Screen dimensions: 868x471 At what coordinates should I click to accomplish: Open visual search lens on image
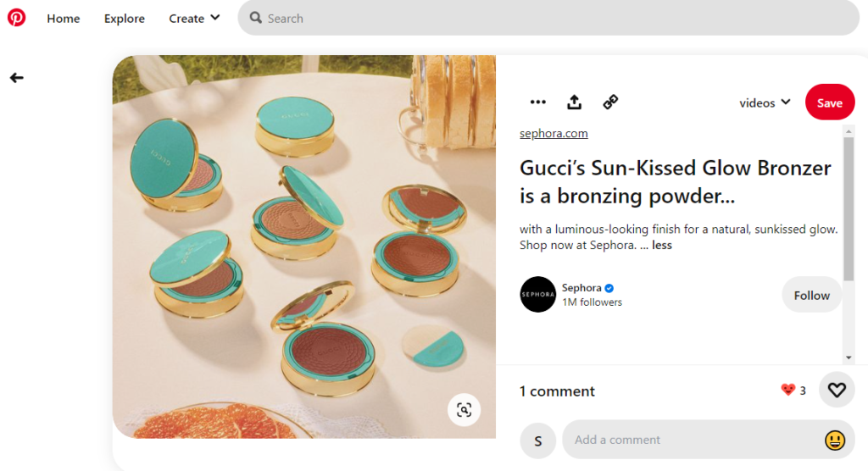click(464, 410)
